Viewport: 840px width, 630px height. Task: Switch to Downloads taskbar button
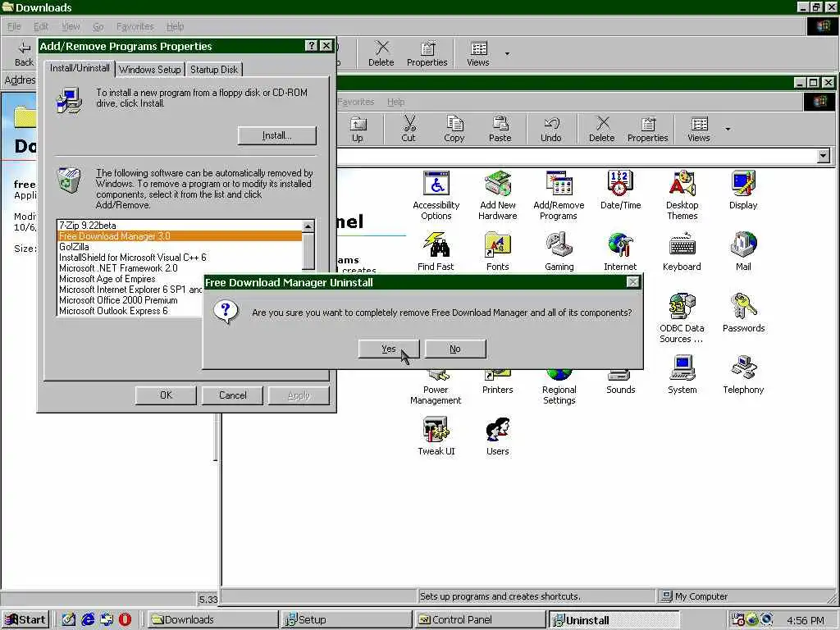(212, 620)
